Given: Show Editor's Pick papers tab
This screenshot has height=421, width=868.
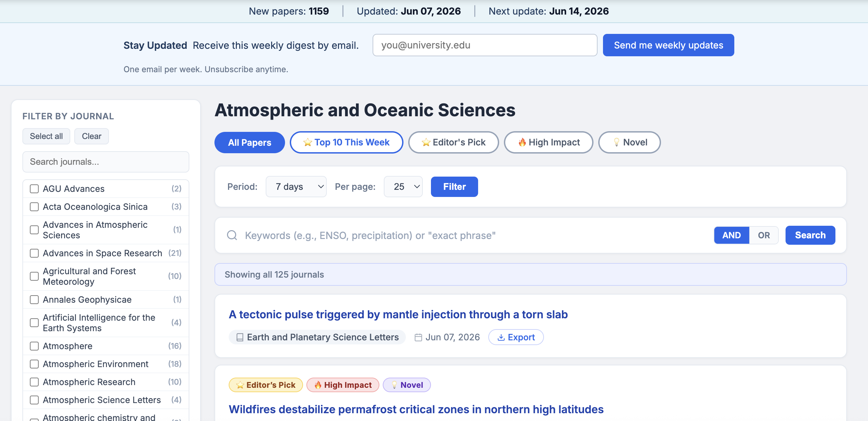Looking at the screenshot, I should coord(453,142).
